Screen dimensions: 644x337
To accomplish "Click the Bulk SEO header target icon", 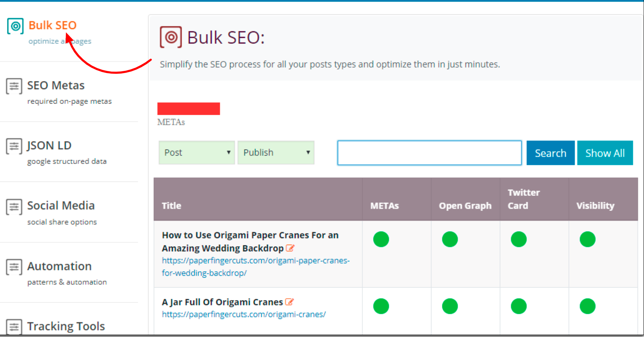I will (170, 37).
